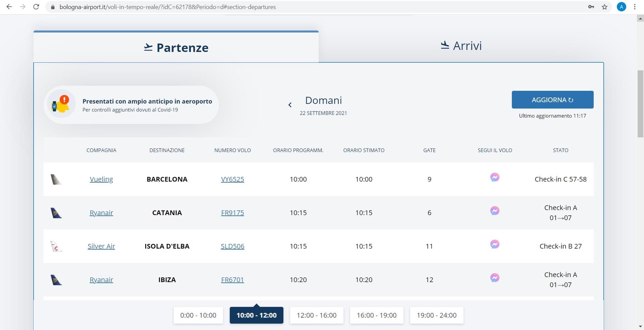
Task: Reload the page with browser refresh icon
Action: (x=36, y=7)
